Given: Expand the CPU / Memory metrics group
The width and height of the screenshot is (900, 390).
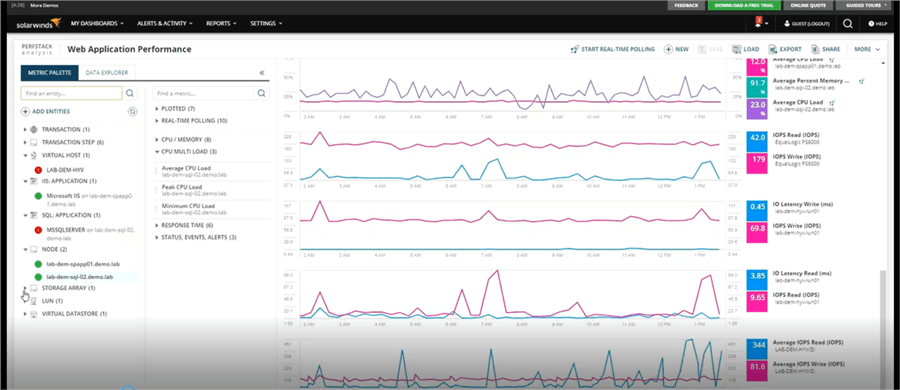Looking at the screenshot, I should 157,140.
